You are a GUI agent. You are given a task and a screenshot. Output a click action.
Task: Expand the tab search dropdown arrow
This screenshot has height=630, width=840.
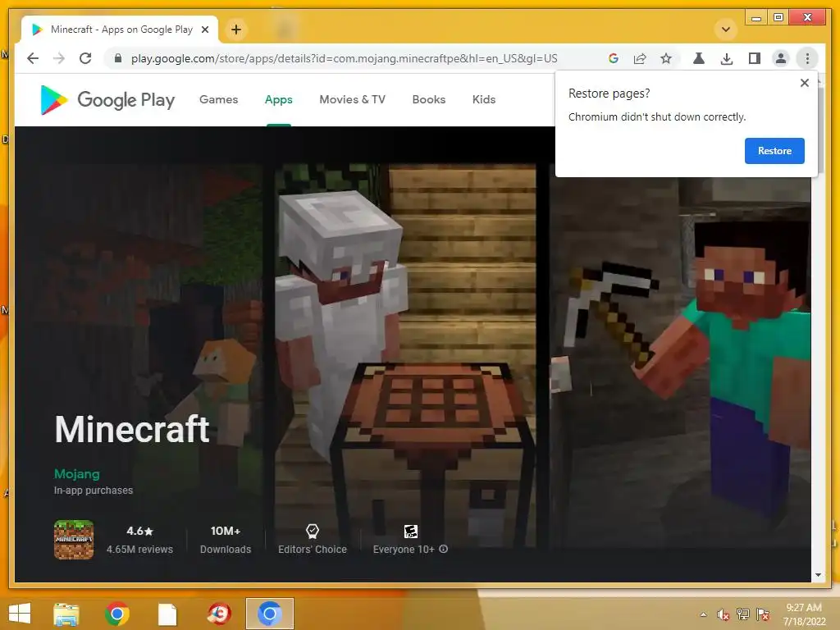[x=726, y=30]
